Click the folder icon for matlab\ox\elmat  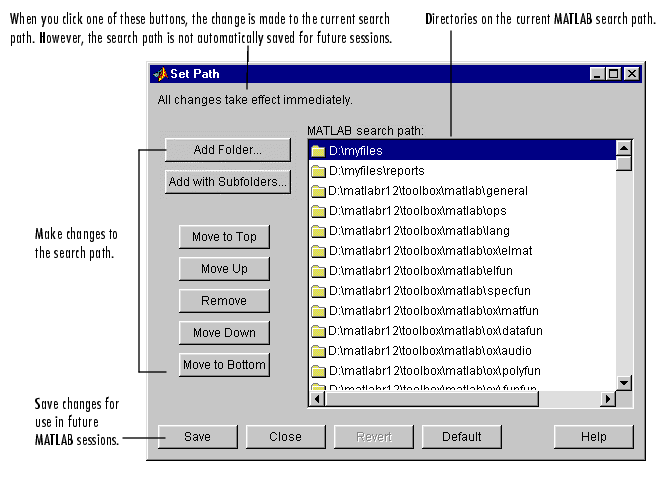tap(318, 251)
